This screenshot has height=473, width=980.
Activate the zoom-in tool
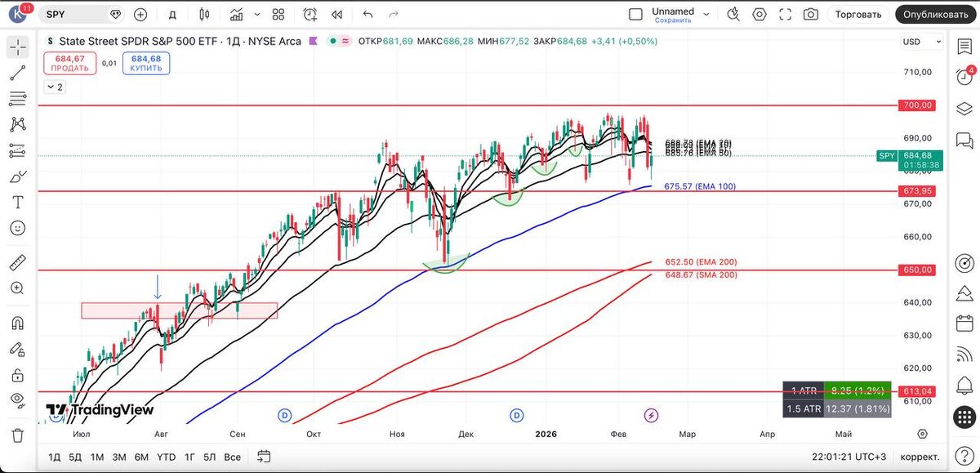point(17,288)
